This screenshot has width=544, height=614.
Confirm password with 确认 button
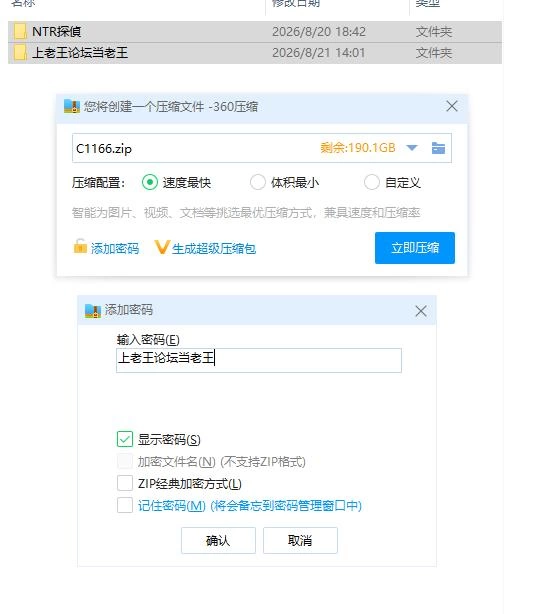click(218, 540)
